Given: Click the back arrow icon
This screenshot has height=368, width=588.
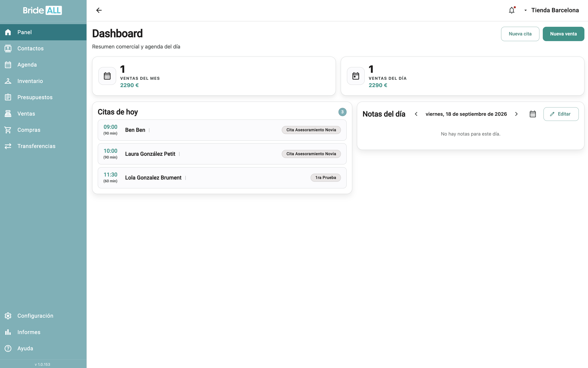Looking at the screenshot, I should pyautogui.click(x=99, y=10).
